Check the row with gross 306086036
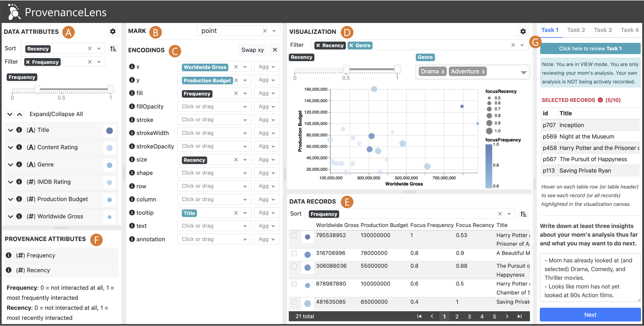 coord(294,266)
